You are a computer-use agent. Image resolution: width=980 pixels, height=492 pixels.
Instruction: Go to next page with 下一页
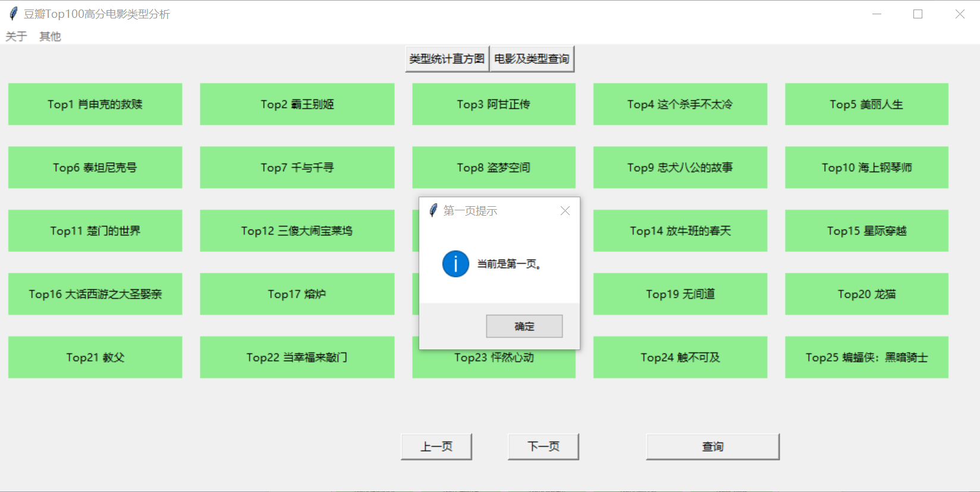pyautogui.click(x=544, y=446)
